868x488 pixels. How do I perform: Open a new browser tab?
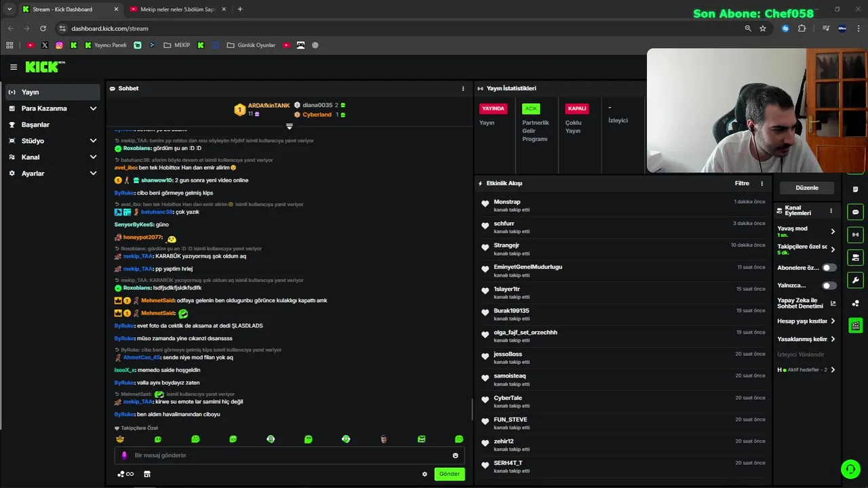(240, 9)
